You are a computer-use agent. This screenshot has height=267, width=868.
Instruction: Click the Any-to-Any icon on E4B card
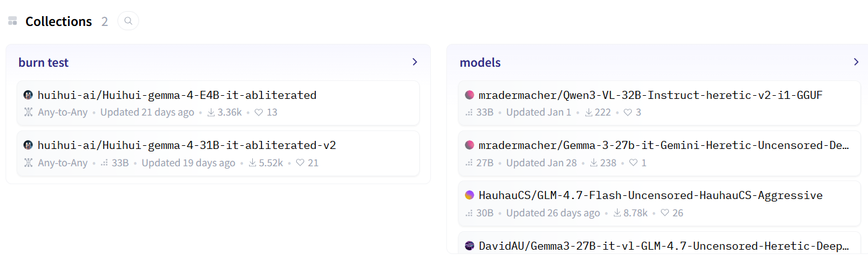point(28,112)
